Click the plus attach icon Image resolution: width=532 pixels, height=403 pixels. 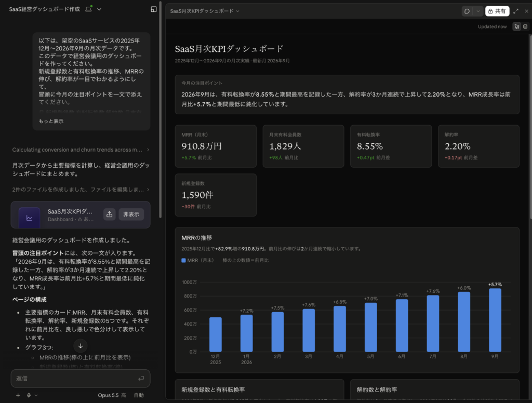click(x=18, y=395)
